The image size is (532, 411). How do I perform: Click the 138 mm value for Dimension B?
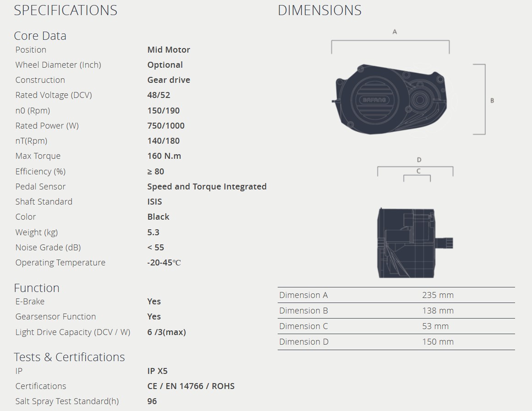438,311
